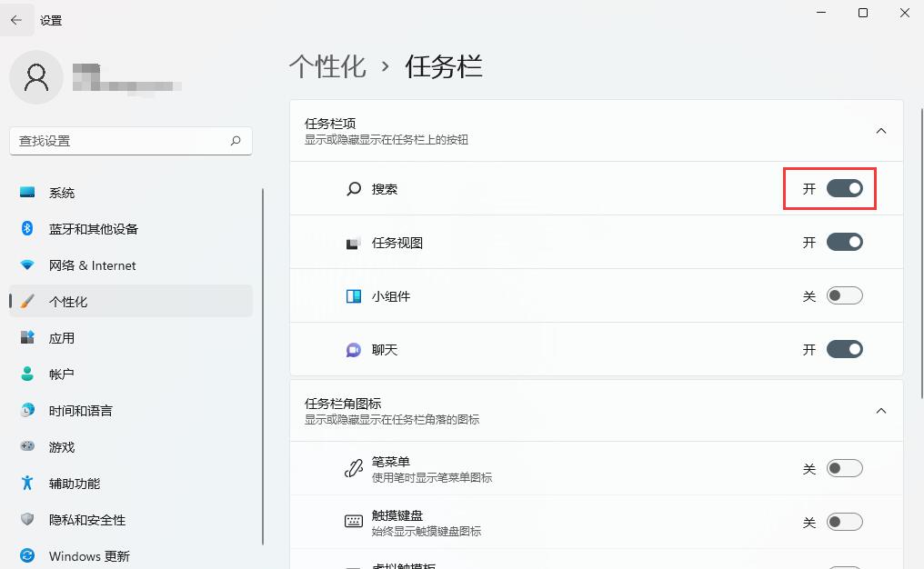Turn off the 聊天 toggle
Image resolution: width=924 pixels, height=569 pixels.
(x=844, y=349)
